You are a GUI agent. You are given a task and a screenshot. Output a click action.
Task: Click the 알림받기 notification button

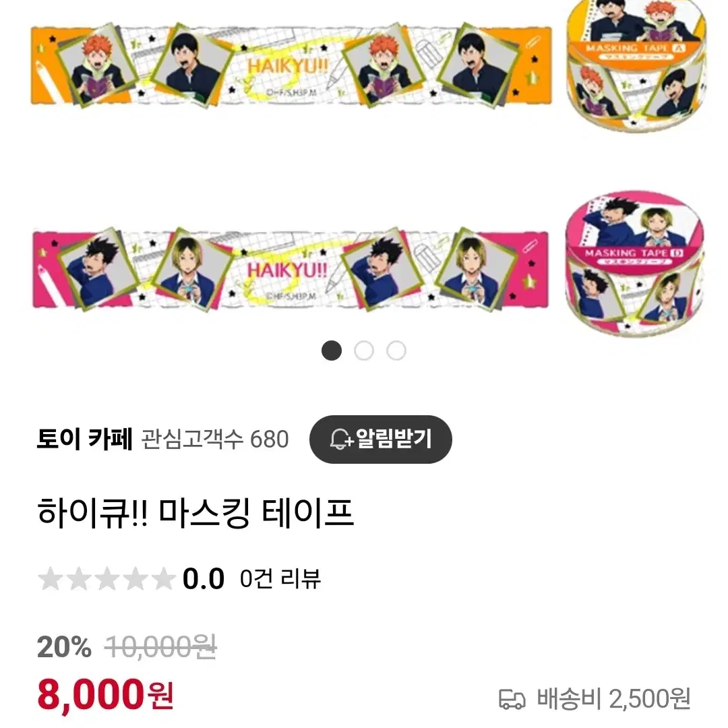[x=380, y=439]
